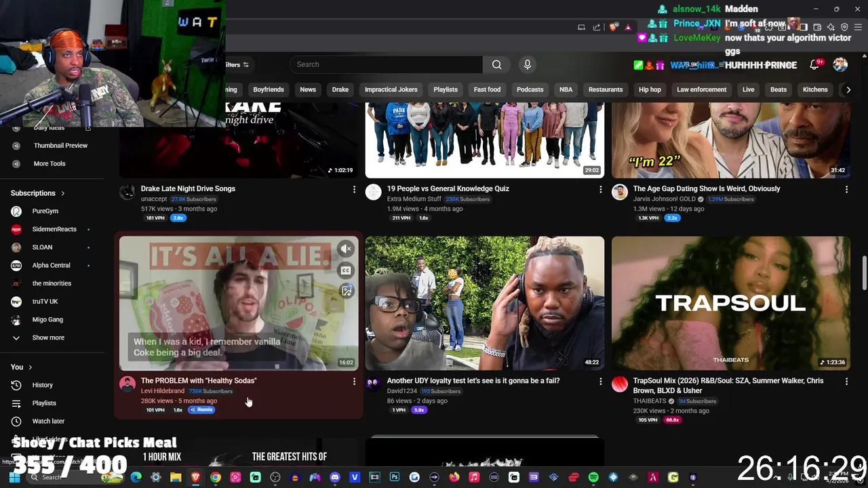Select the Hip hop filter chip

[x=650, y=89]
